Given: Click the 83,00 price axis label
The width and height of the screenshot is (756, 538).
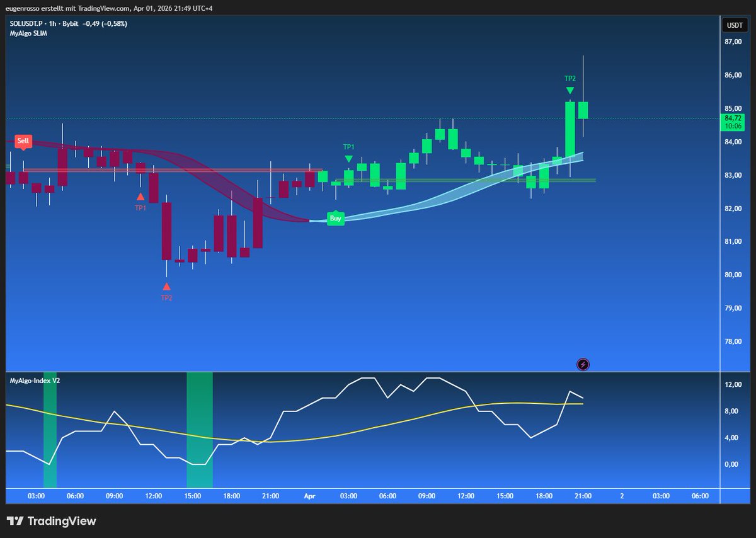Looking at the screenshot, I should click(733, 175).
